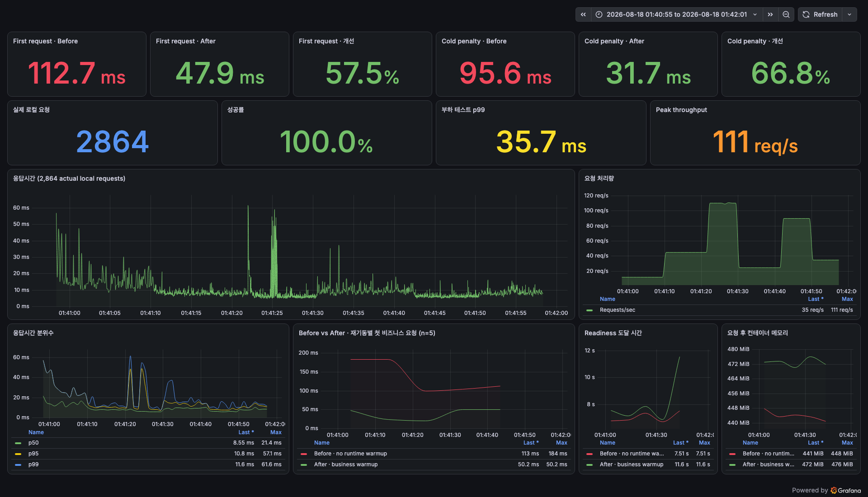
Task: Click the Refresh dashboard button
Action: click(820, 14)
